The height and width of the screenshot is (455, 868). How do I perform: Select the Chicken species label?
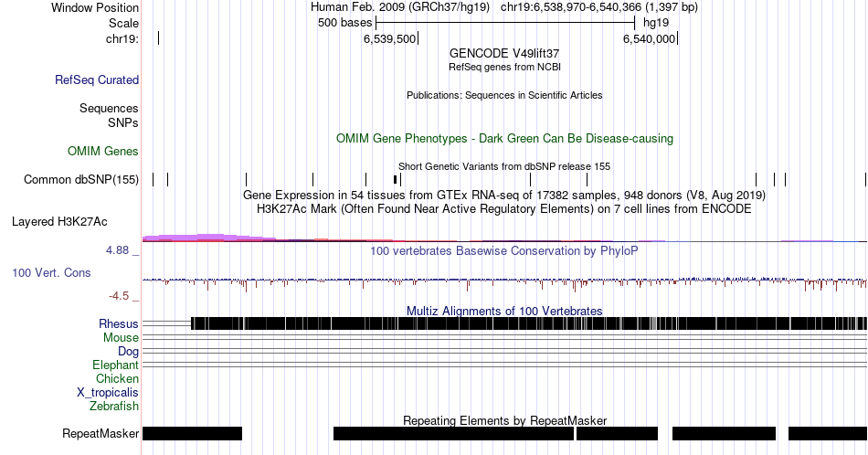[117, 378]
